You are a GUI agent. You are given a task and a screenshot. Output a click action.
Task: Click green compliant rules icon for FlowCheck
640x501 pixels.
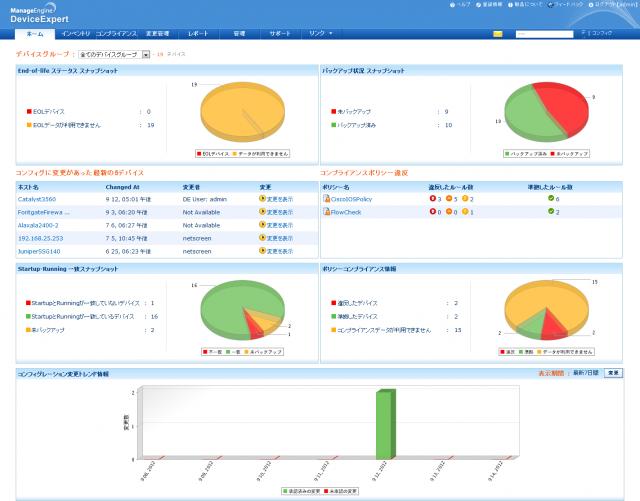pyautogui.click(x=551, y=212)
